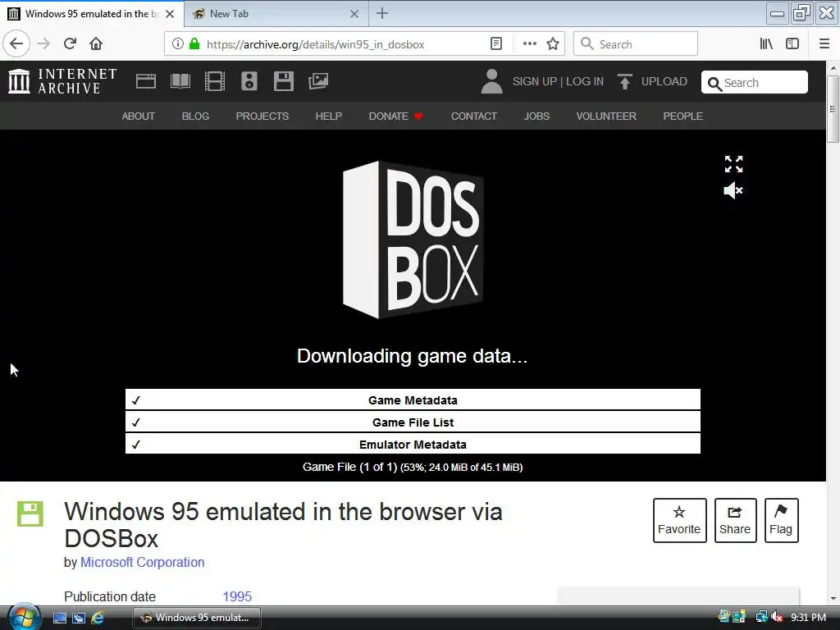Viewport: 840px width, 630px height.
Task: Open the HELP menu item
Action: 328,116
